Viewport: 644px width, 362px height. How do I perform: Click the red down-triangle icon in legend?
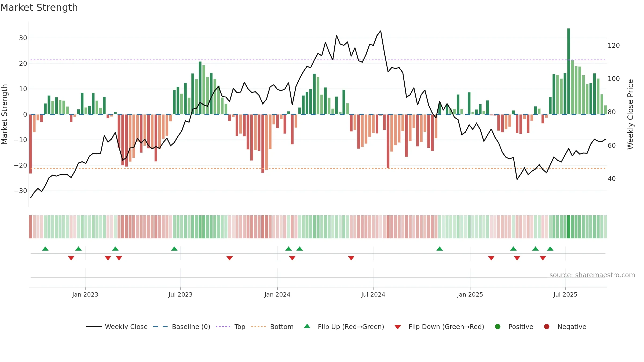pyautogui.click(x=398, y=327)
